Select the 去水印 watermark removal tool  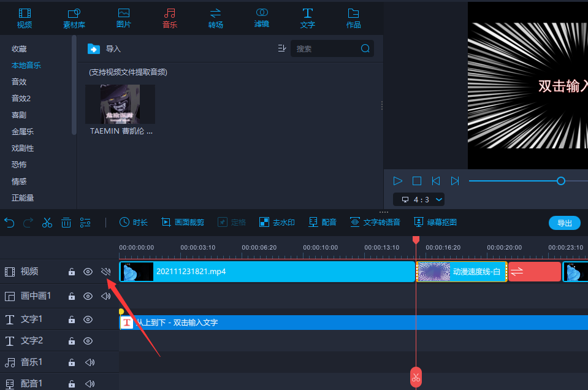tap(277, 223)
